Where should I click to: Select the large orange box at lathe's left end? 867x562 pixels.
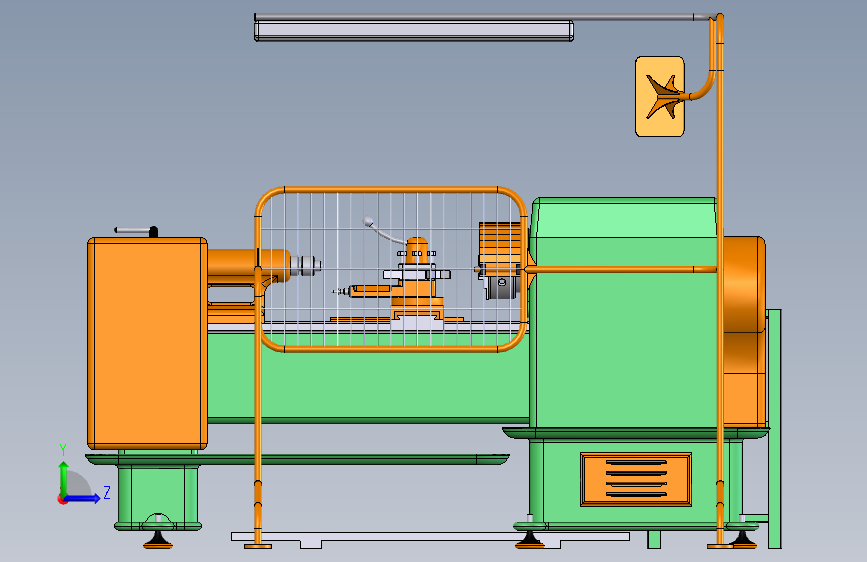(147, 343)
